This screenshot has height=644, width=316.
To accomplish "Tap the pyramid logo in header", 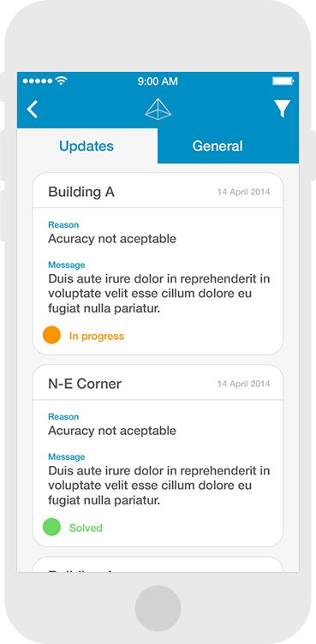I will coord(158,110).
